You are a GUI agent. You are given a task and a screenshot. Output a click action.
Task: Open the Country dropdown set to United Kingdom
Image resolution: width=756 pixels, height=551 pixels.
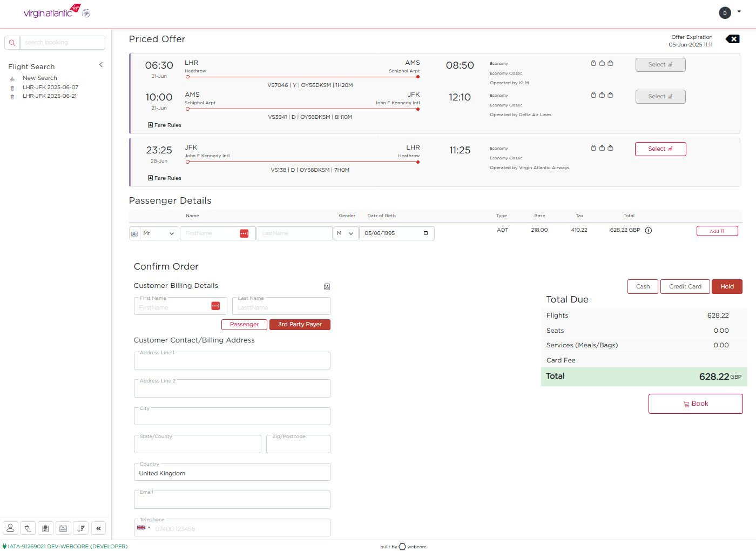232,472
